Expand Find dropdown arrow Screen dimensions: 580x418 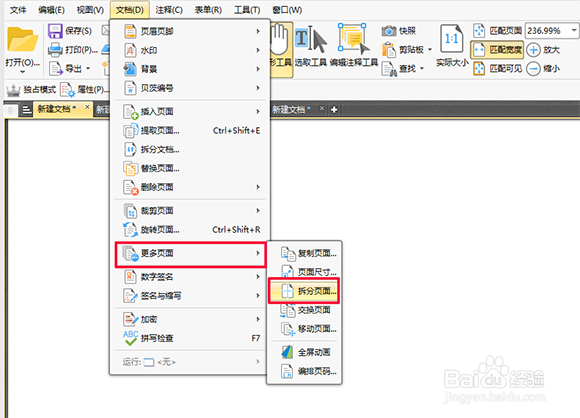[422, 68]
